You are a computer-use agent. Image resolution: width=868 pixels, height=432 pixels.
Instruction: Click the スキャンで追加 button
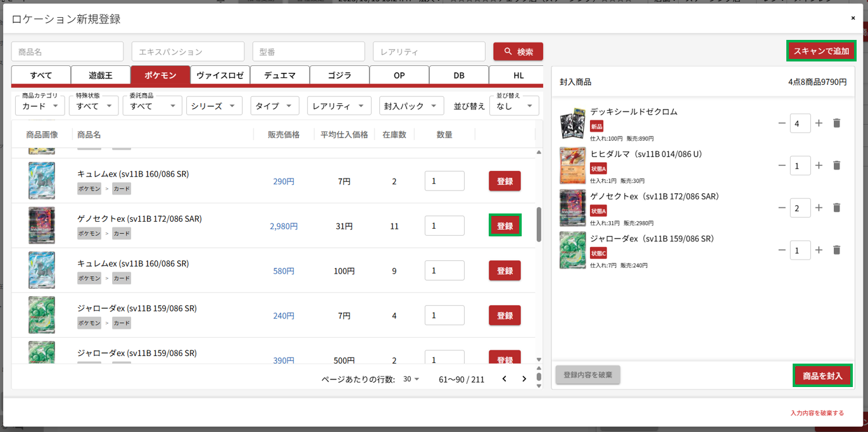pos(821,51)
